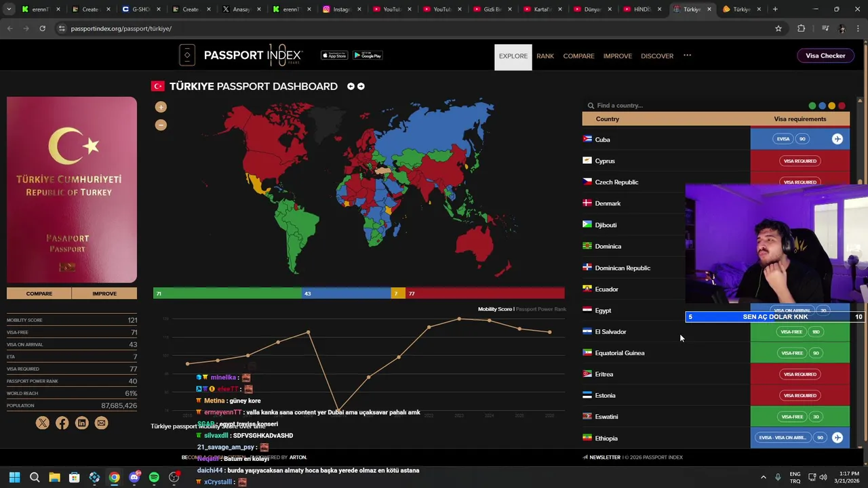Select Estonia in the country list
The image size is (868, 488).
click(x=605, y=396)
